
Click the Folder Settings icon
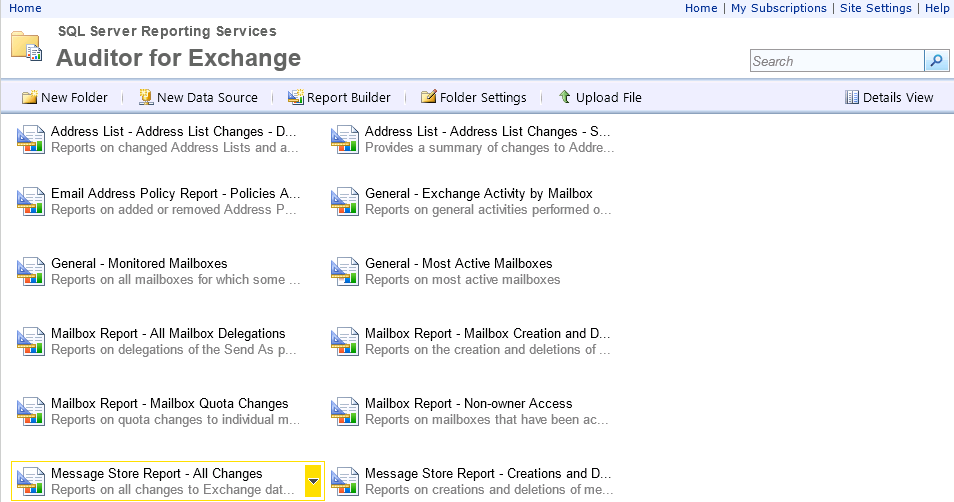pyautogui.click(x=428, y=97)
